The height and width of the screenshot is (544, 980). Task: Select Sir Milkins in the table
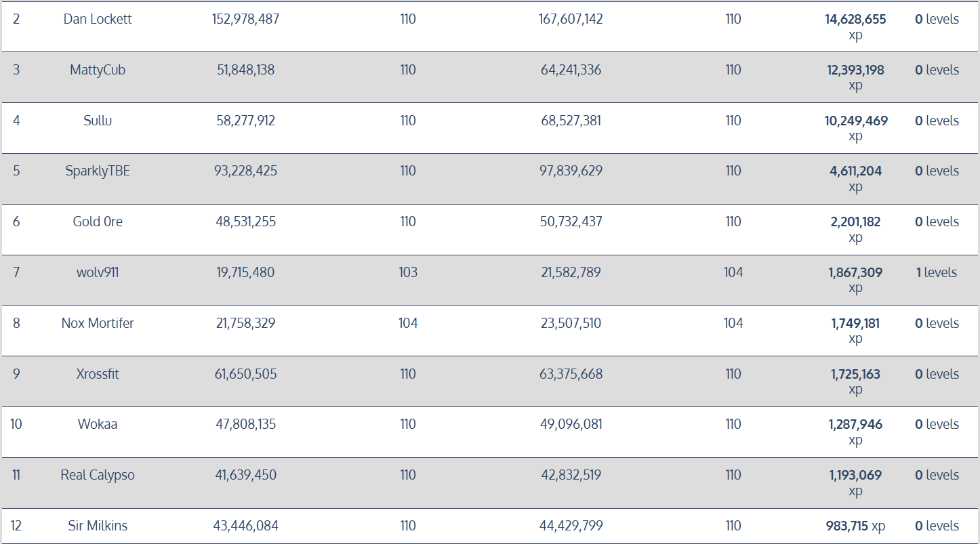(x=98, y=526)
